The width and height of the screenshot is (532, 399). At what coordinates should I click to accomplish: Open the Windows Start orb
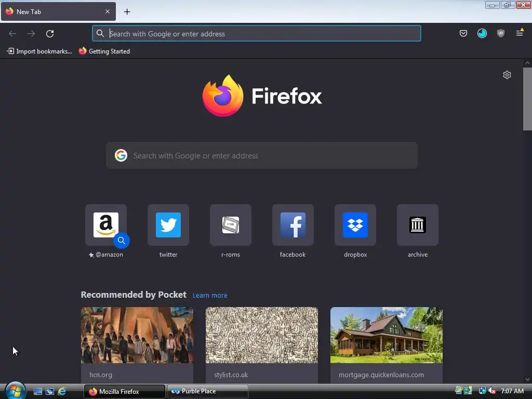point(15,391)
